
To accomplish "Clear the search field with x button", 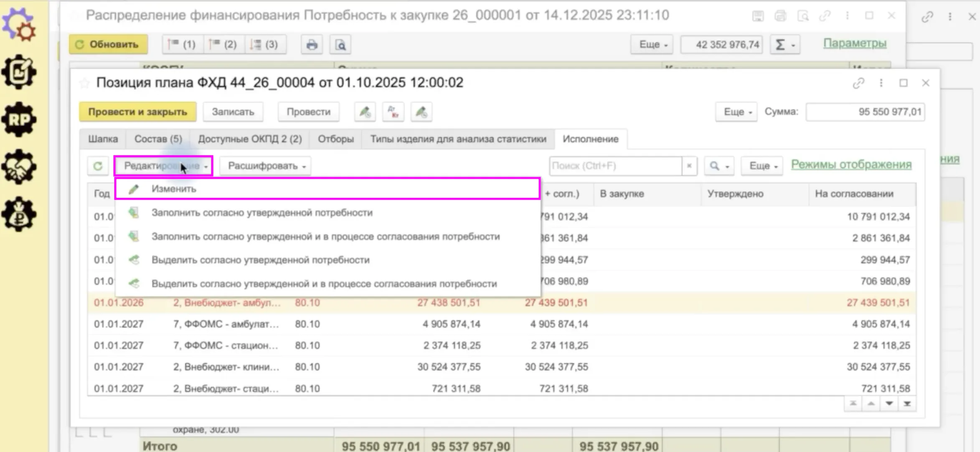I will 689,166.
